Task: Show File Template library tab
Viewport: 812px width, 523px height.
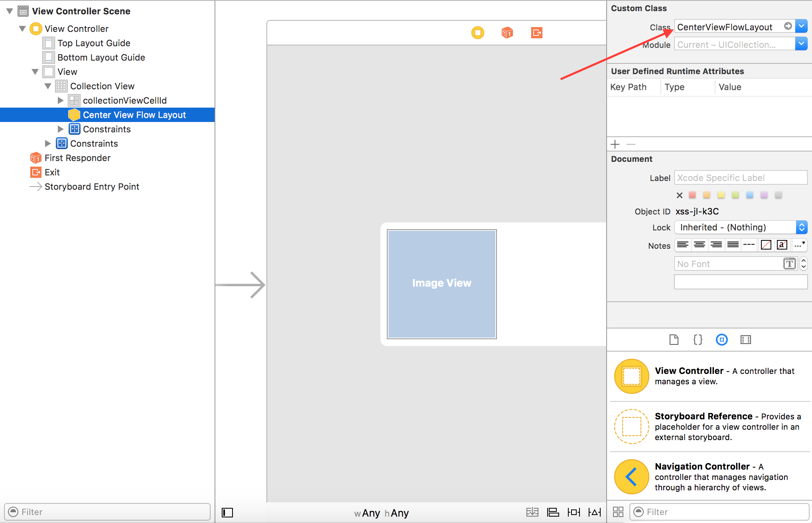Action: pyautogui.click(x=674, y=340)
